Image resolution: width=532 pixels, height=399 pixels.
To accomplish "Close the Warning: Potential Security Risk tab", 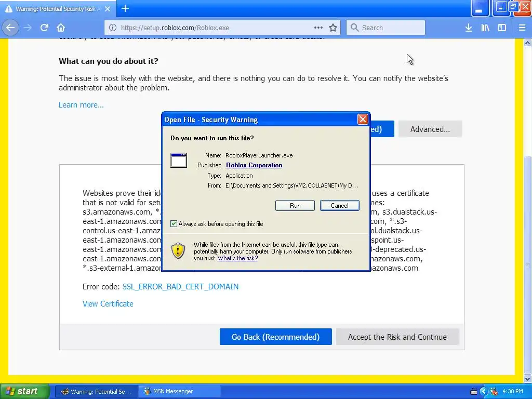I will click(x=108, y=9).
